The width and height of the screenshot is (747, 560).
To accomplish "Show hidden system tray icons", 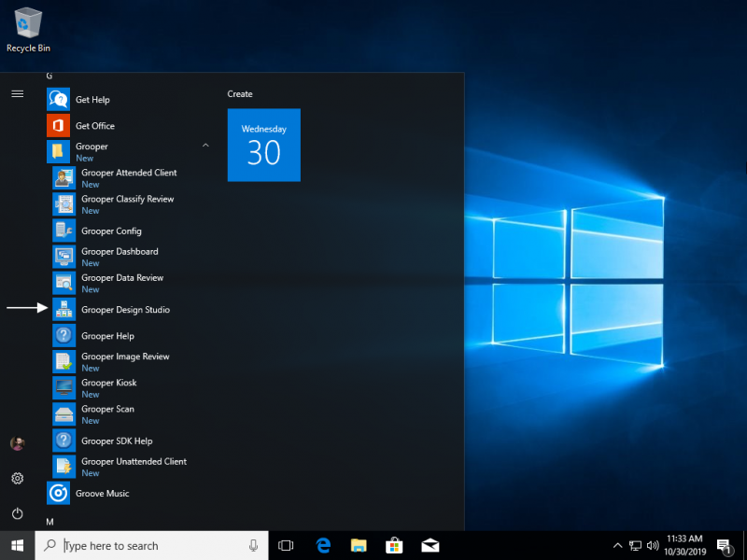I will (617, 545).
